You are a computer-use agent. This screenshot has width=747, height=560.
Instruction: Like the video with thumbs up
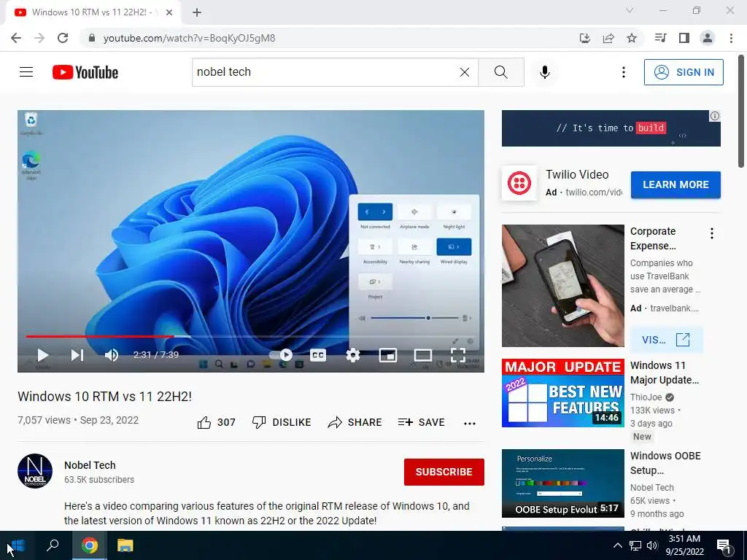pyautogui.click(x=216, y=422)
